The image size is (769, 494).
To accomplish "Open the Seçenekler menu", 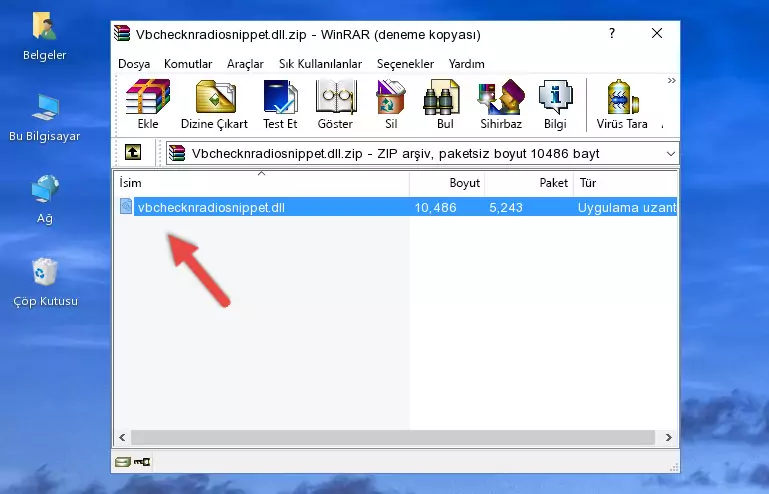I will point(405,64).
